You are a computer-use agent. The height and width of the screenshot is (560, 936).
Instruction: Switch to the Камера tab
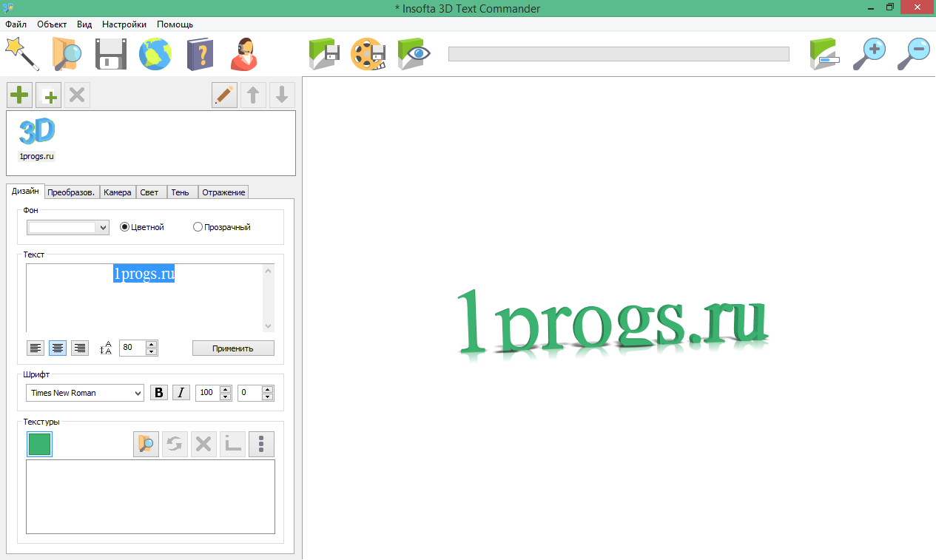pyautogui.click(x=118, y=192)
